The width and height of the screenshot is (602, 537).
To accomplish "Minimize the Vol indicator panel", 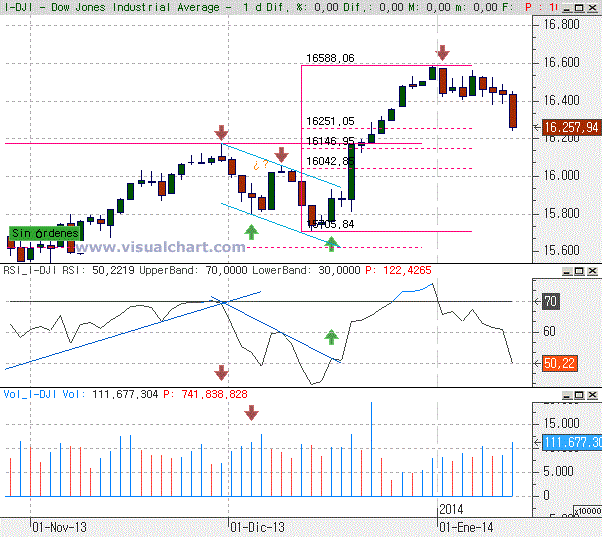I will (567, 395).
